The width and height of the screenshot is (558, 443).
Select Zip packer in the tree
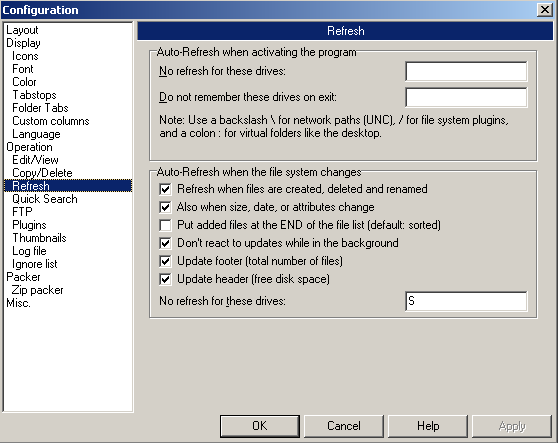point(37,290)
